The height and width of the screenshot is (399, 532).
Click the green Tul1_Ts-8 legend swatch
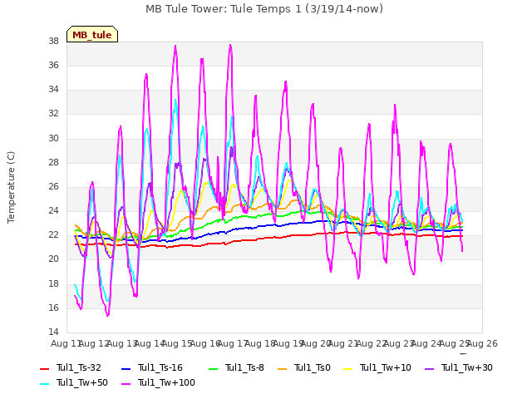pyautogui.click(x=213, y=368)
